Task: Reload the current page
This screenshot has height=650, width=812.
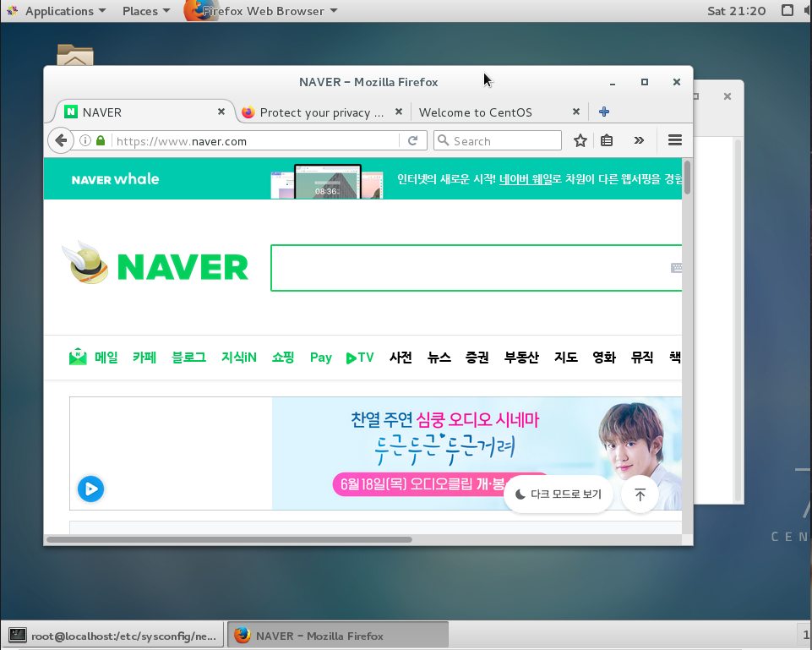Action: (x=412, y=140)
